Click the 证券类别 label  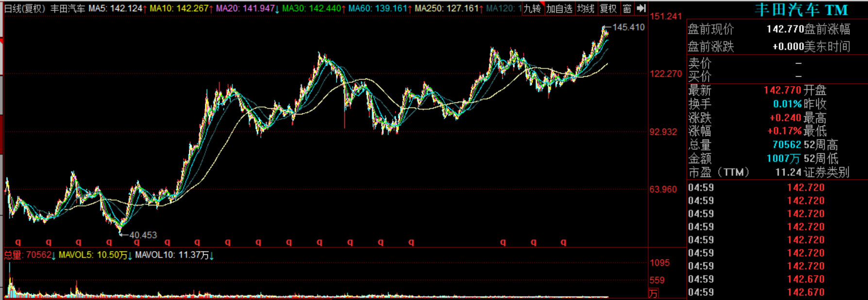tap(827, 172)
